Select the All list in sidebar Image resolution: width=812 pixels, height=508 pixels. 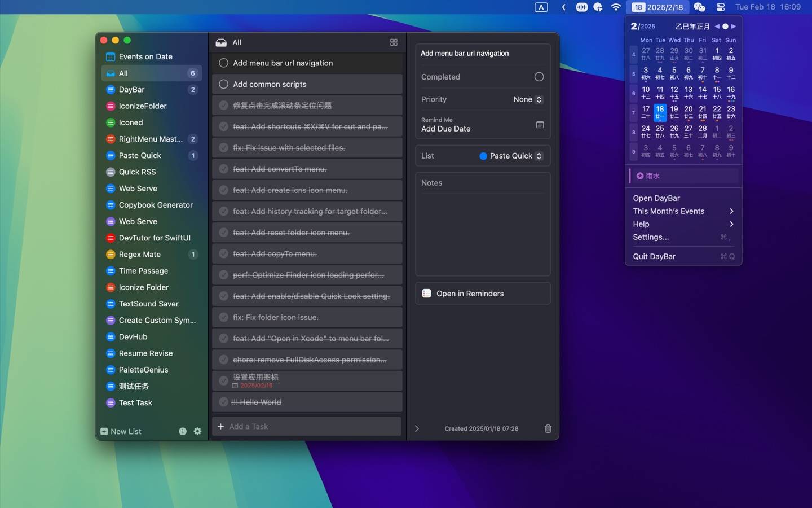click(152, 73)
